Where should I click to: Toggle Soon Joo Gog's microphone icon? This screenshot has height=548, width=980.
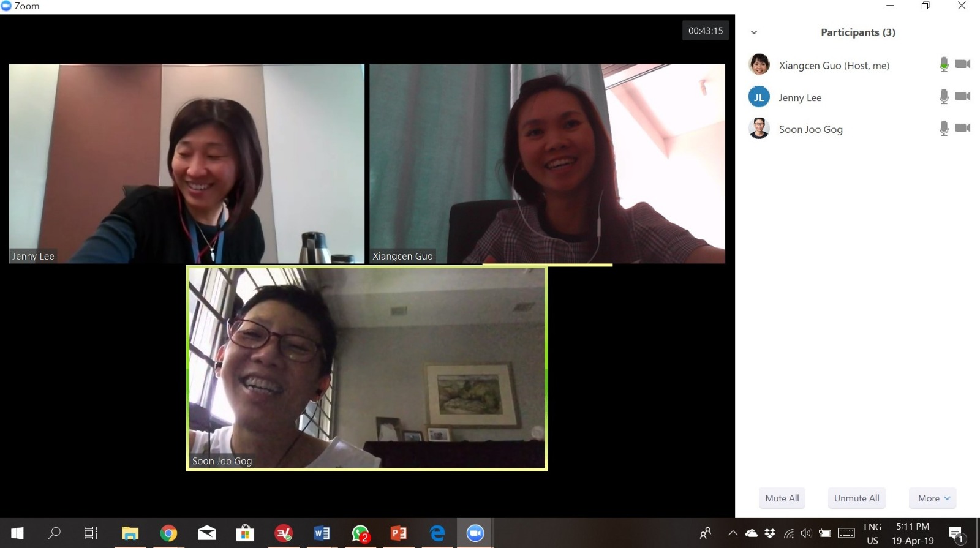(x=944, y=128)
